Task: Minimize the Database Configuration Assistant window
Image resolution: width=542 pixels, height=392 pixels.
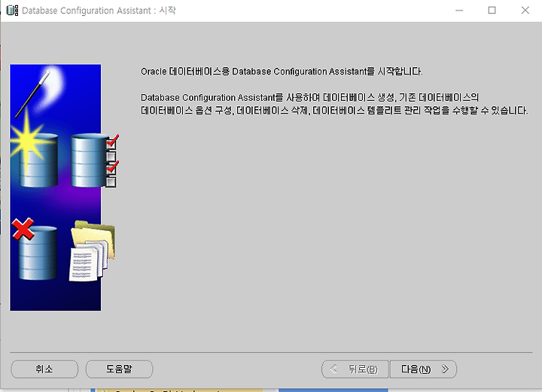Action: click(459, 11)
